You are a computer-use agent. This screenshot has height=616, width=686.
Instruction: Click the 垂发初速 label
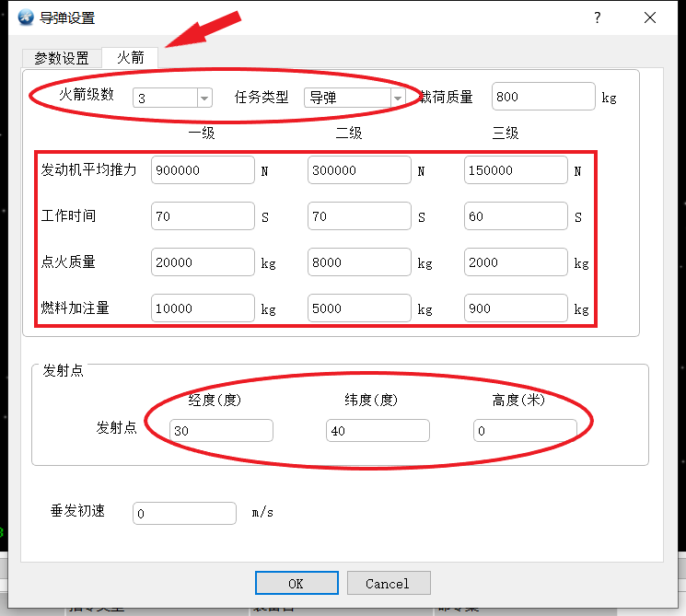click(x=77, y=510)
